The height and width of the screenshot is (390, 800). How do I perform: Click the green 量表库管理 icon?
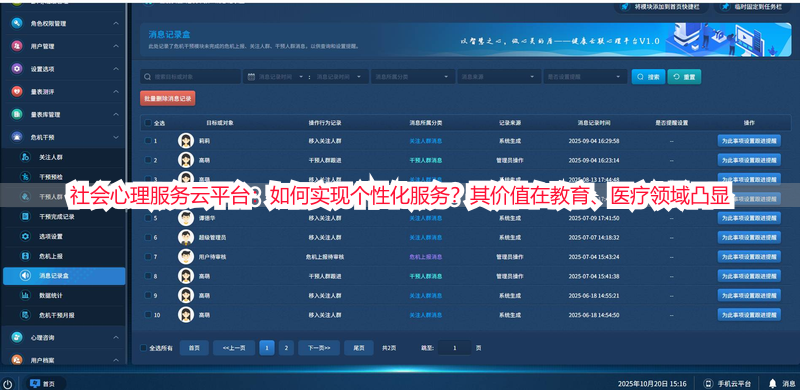pyautogui.click(x=17, y=114)
